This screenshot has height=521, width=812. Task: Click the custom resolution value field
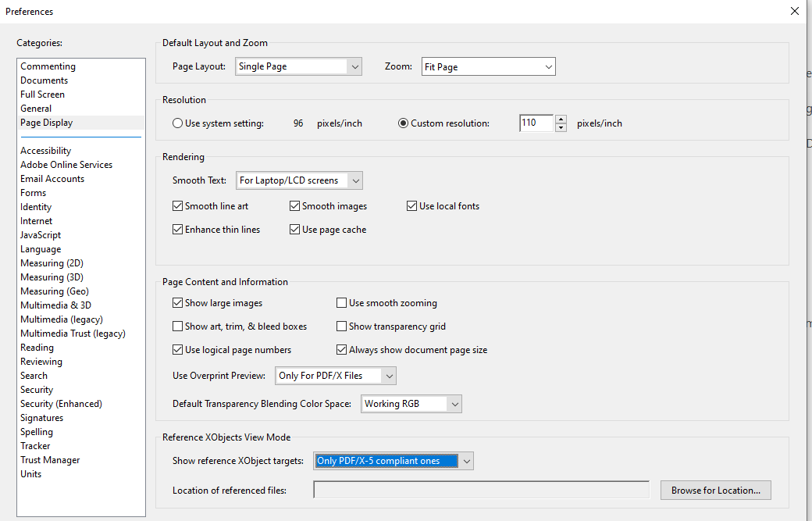(536, 123)
